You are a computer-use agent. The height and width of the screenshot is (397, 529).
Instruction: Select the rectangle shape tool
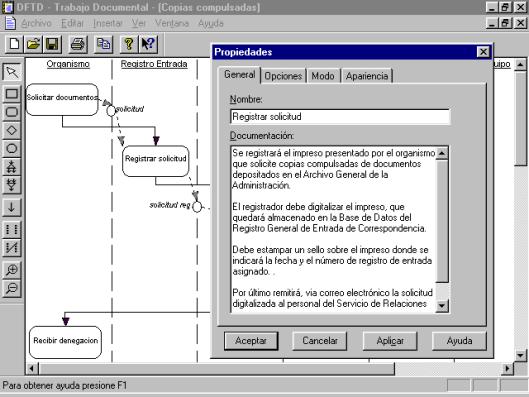coord(12,93)
